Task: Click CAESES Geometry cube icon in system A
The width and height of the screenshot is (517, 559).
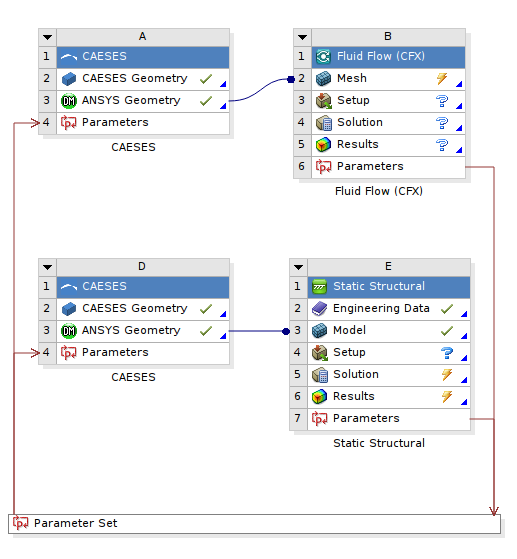Action: coord(69,79)
